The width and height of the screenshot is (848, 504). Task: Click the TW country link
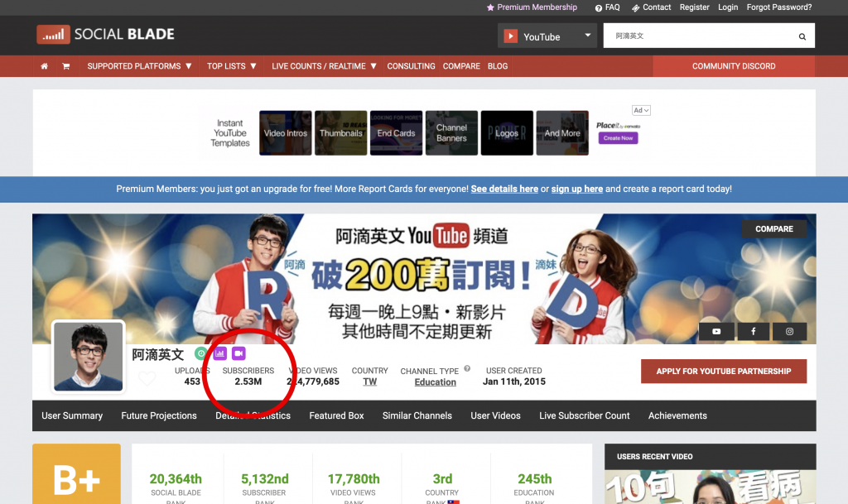click(370, 382)
